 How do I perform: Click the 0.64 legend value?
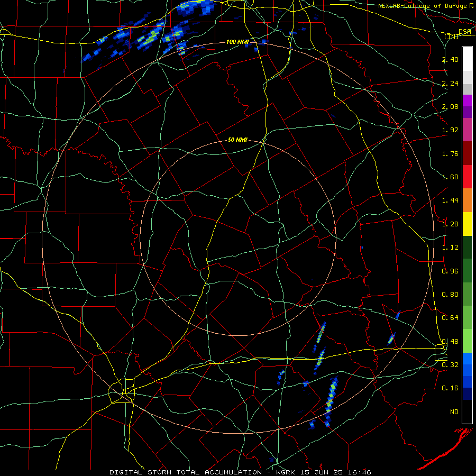click(x=450, y=318)
